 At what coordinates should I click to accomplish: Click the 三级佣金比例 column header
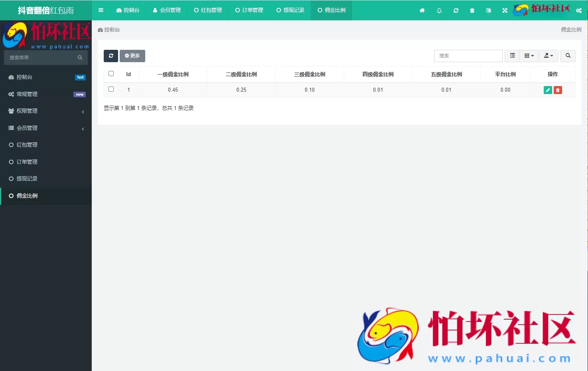pyautogui.click(x=310, y=75)
